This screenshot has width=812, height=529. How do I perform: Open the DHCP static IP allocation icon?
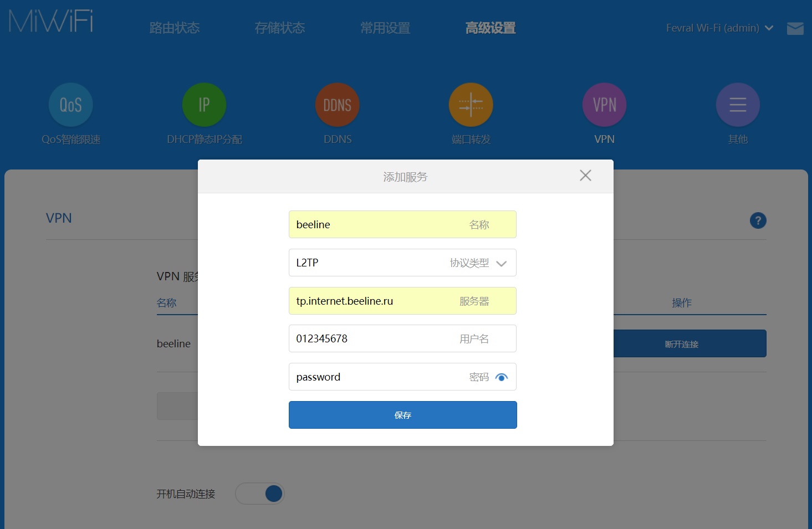[205, 105]
